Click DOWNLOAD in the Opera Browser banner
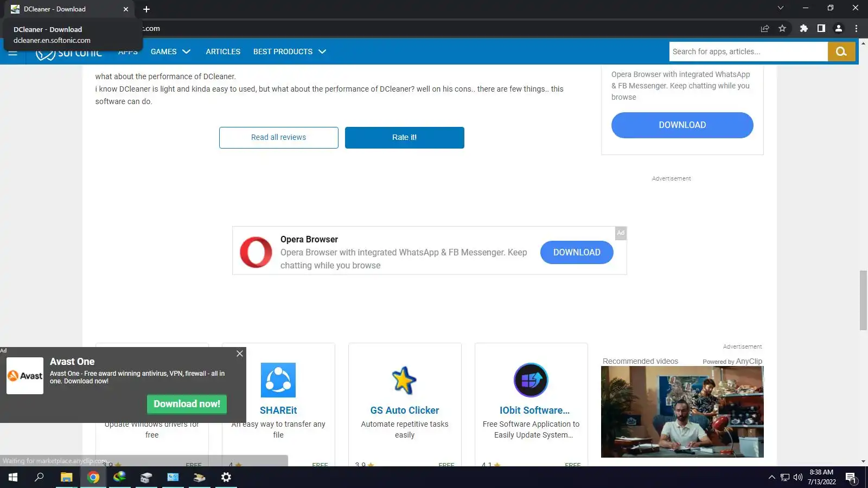This screenshot has height=488, width=868. tap(577, 253)
